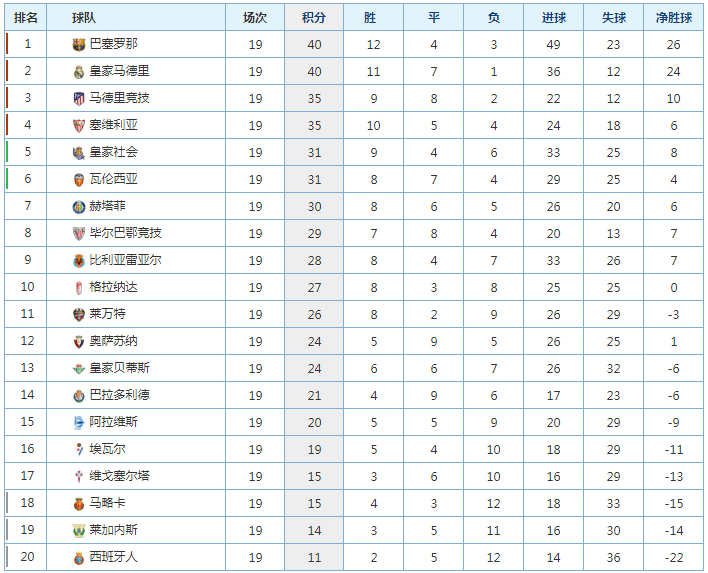Click the Getafe (赫塔菲) crest icon
The height and width of the screenshot is (573, 708).
(79, 207)
